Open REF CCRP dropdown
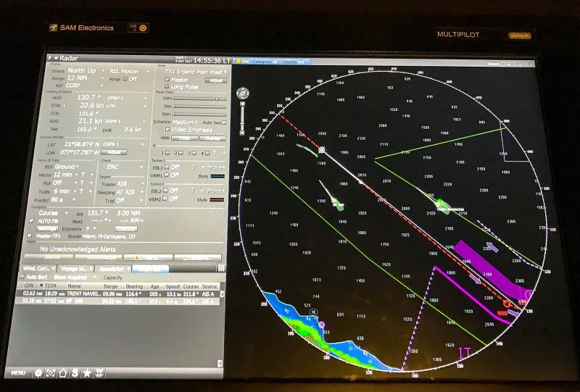The width and height of the screenshot is (580, 392). pyautogui.click(x=84, y=86)
